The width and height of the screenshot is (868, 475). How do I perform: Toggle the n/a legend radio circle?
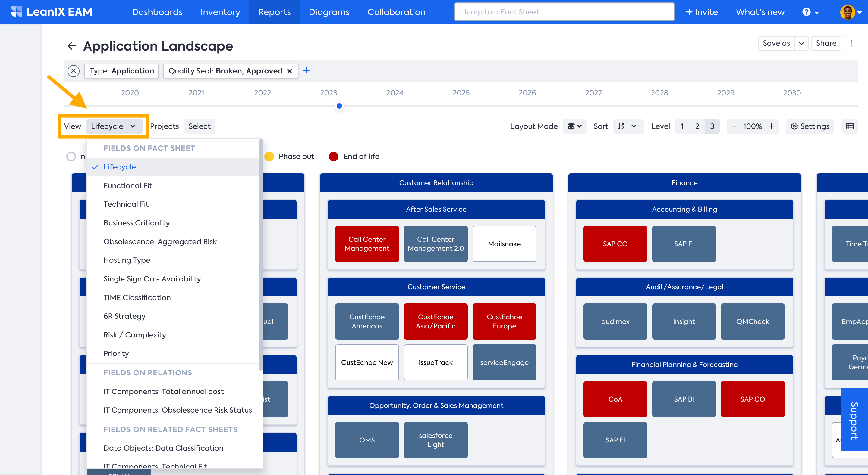click(71, 156)
